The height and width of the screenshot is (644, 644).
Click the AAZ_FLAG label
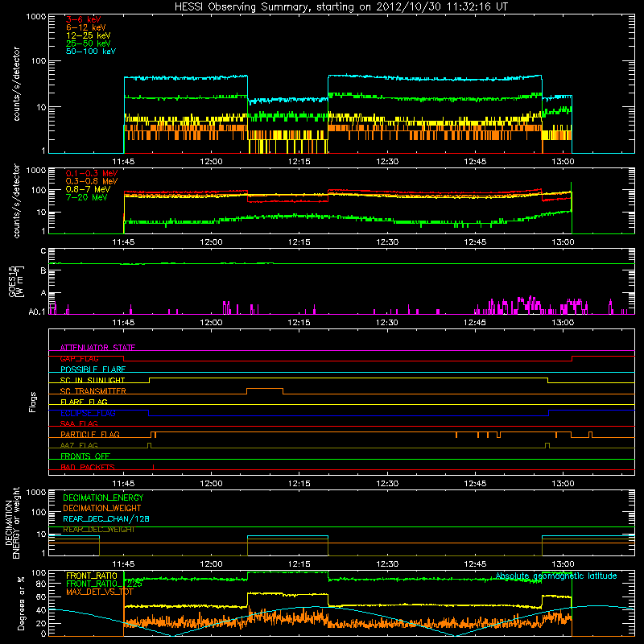pos(79,445)
